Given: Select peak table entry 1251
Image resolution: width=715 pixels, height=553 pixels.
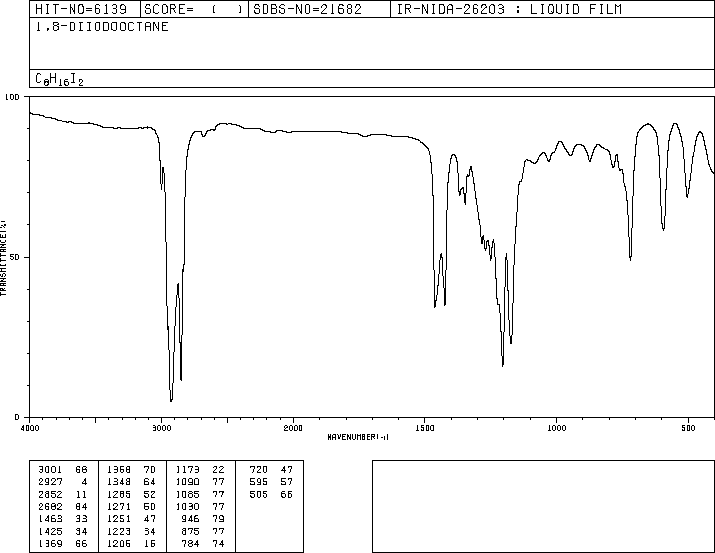Looking at the screenshot, I should pos(119,519).
